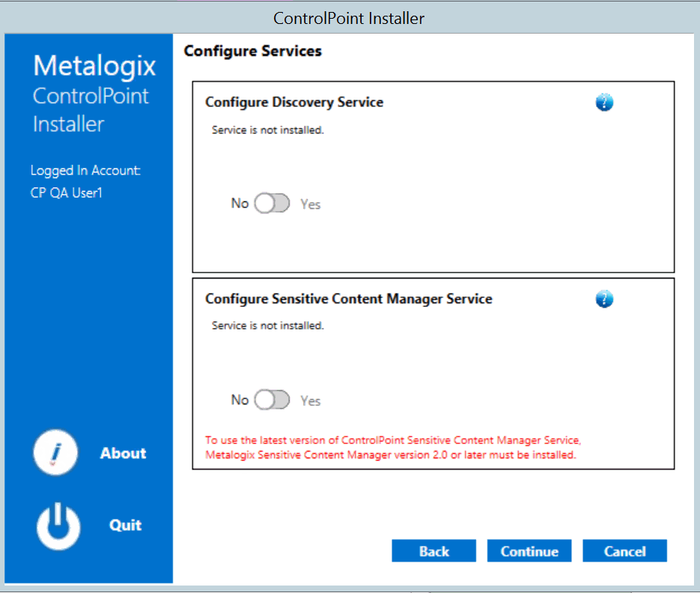Screen dimensions: 700x593
Task: Click the Metalogix ControlPoint Installer logo
Action: (x=94, y=94)
